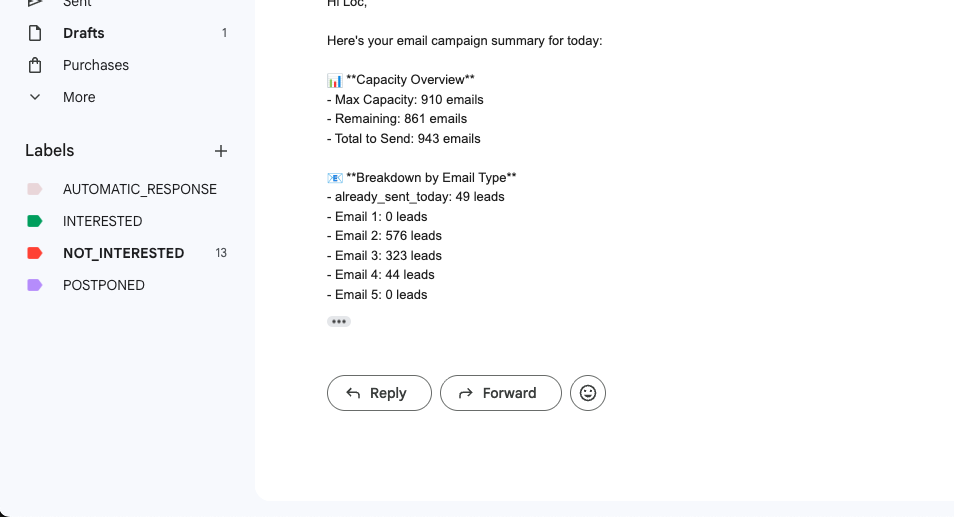Screen dimensions: 954x517
Task: Create a new label with the plus icon
Action: tap(221, 151)
